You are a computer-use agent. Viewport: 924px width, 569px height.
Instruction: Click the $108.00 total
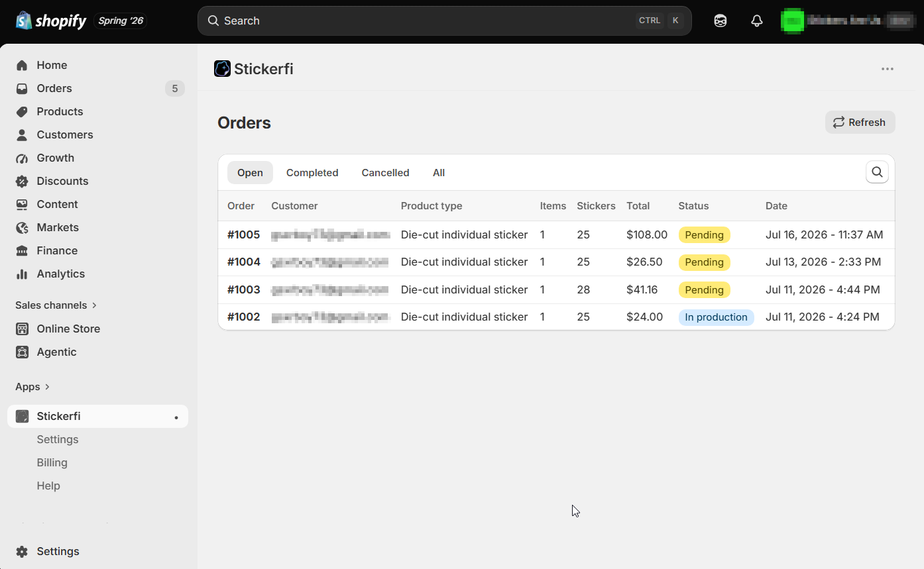point(647,234)
